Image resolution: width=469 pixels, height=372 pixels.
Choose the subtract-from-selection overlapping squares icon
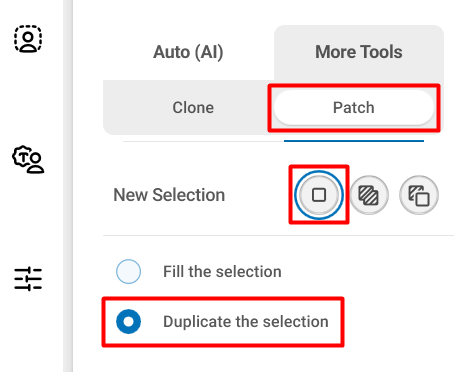[x=419, y=195]
